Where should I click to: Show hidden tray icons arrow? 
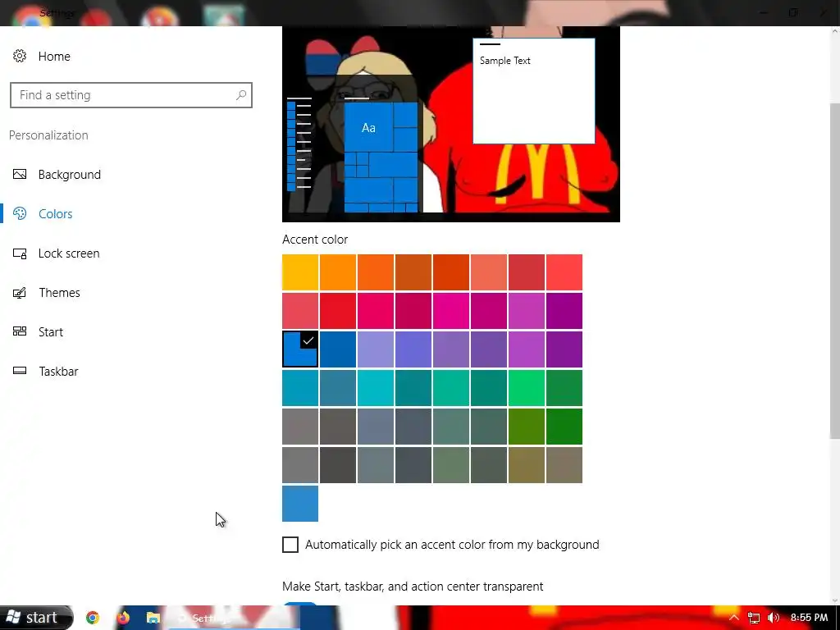734,618
